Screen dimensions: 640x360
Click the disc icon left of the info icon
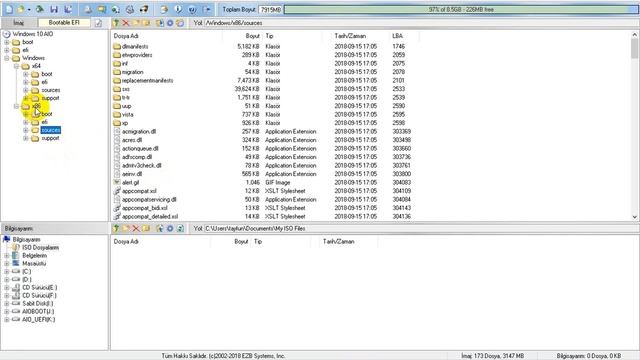164,9
